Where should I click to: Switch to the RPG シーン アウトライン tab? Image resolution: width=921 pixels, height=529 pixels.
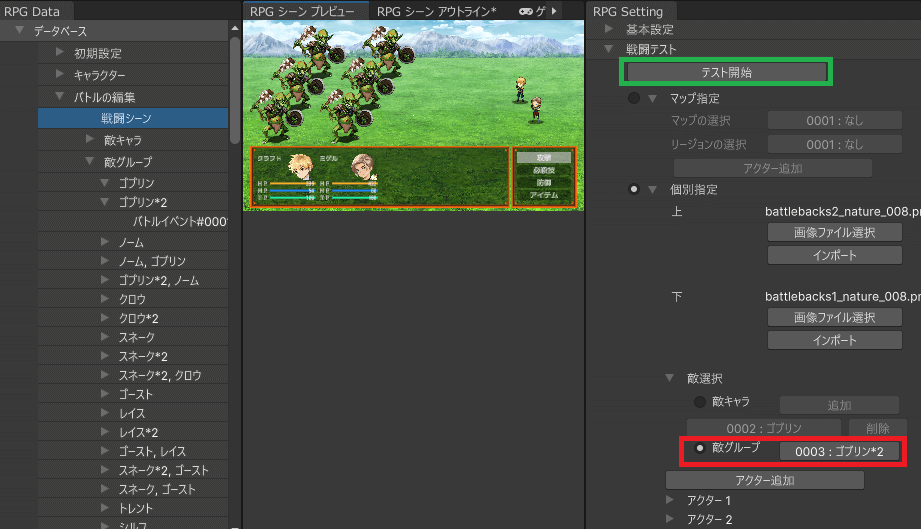[436, 11]
